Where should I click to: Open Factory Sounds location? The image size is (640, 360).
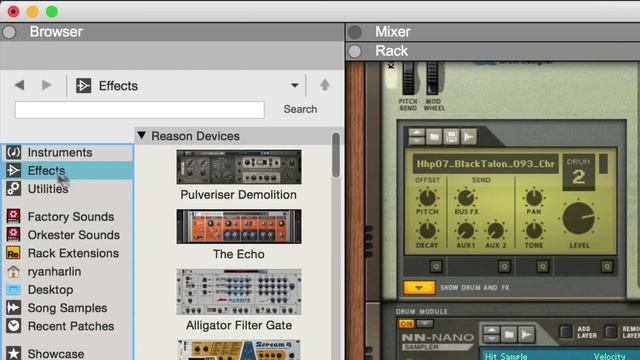click(67, 217)
